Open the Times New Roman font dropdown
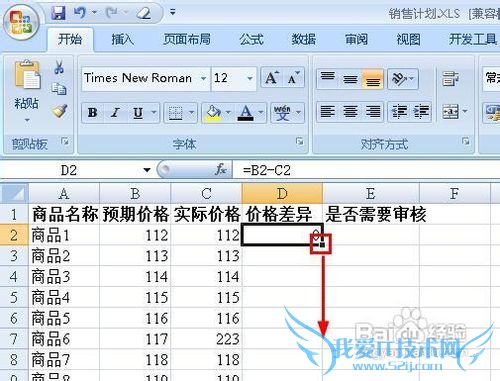The width and height of the screenshot is (500, 381). 203,78
